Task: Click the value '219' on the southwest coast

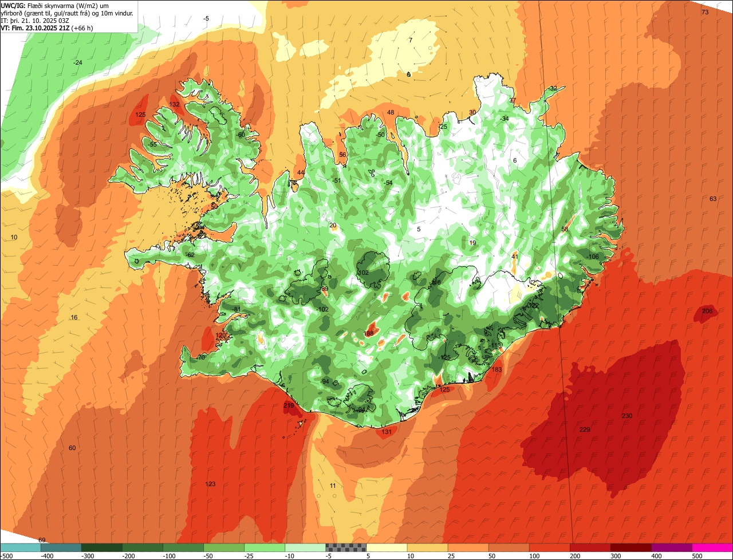Action: (x=289, y=405)
